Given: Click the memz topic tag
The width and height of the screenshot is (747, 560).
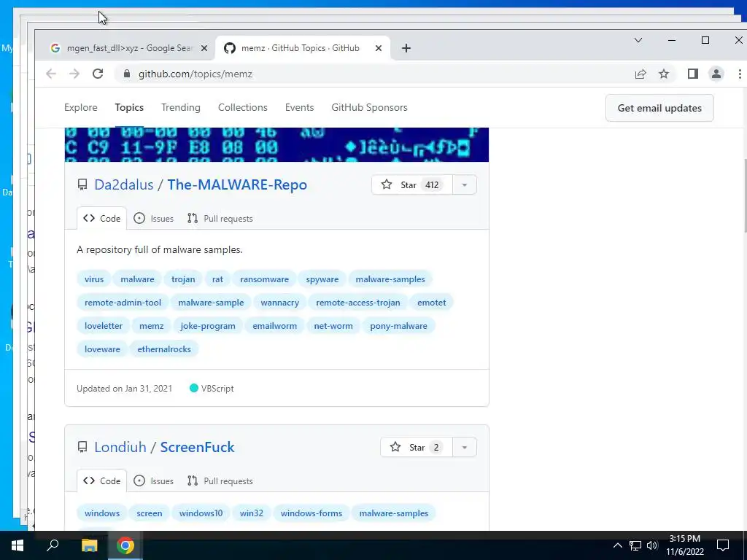Looking at the screenshot, I should point(152,326).
